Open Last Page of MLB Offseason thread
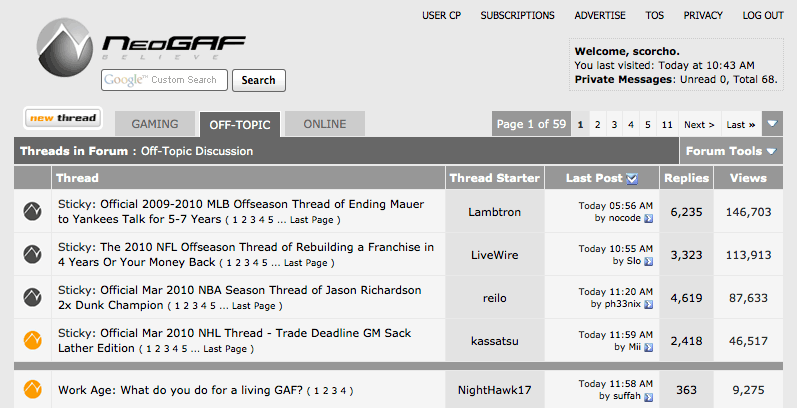This screenshot has width=797, height=408. tap(312, 220)
